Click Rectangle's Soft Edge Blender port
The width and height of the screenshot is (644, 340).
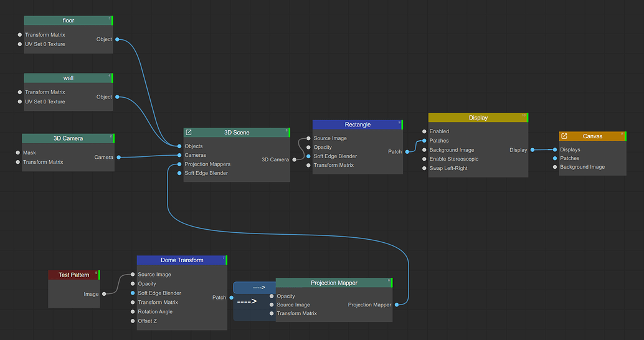pos(308,156)
